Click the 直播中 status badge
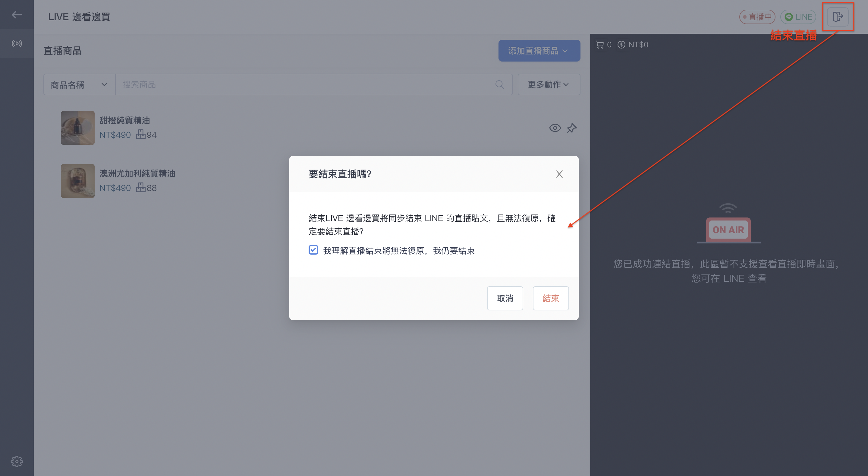 [757, 17]
